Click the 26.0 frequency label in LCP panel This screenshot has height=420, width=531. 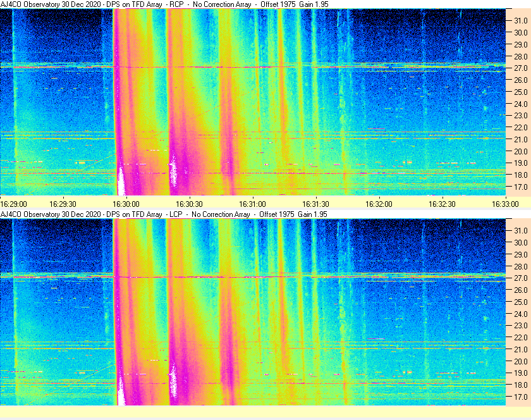[521, 290]
